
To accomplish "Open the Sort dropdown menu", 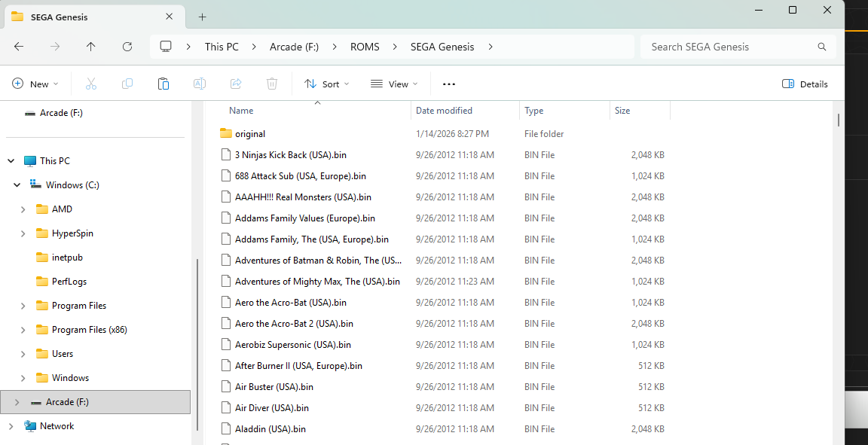I will click(x=326, y=84).
